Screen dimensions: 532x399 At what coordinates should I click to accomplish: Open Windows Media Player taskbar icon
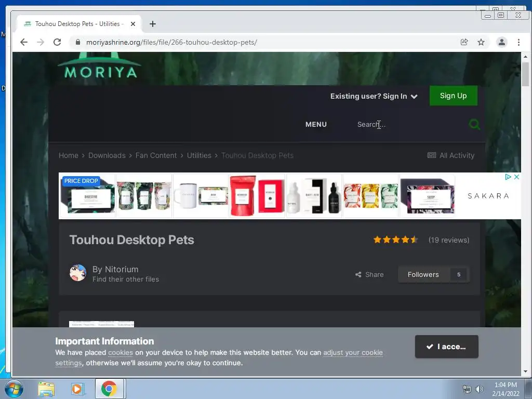pyautogui.click(x=77, y=389)
